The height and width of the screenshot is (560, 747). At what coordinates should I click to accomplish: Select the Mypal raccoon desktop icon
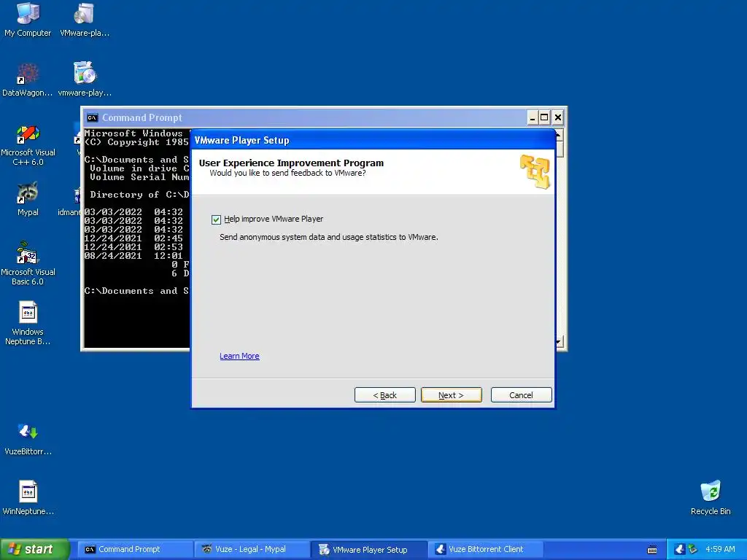click(x=28, y=199)
